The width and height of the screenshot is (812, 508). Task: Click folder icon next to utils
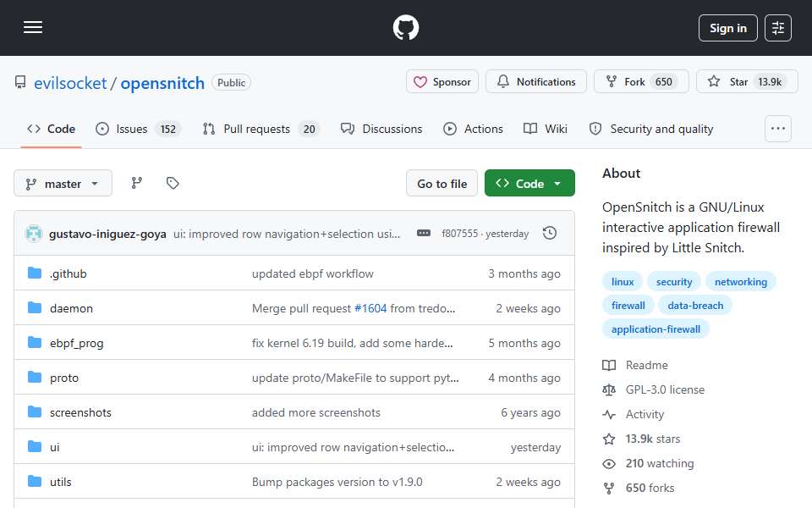[x=35, y=482]
